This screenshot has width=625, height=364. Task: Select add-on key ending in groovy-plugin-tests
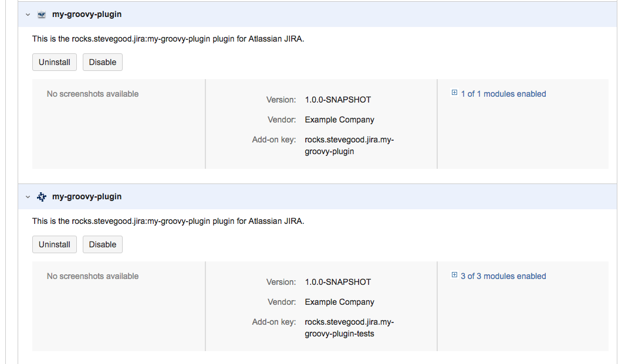(x=349, y=328)
